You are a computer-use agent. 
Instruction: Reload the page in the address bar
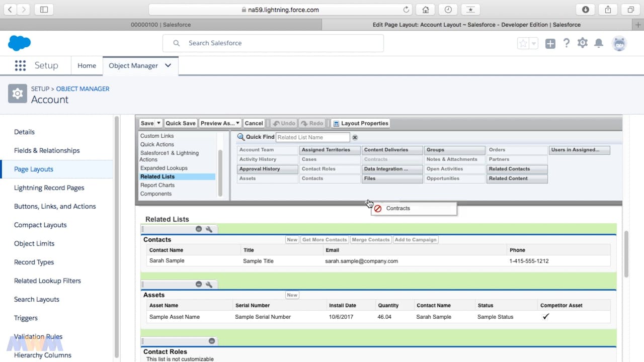(406, 10)
